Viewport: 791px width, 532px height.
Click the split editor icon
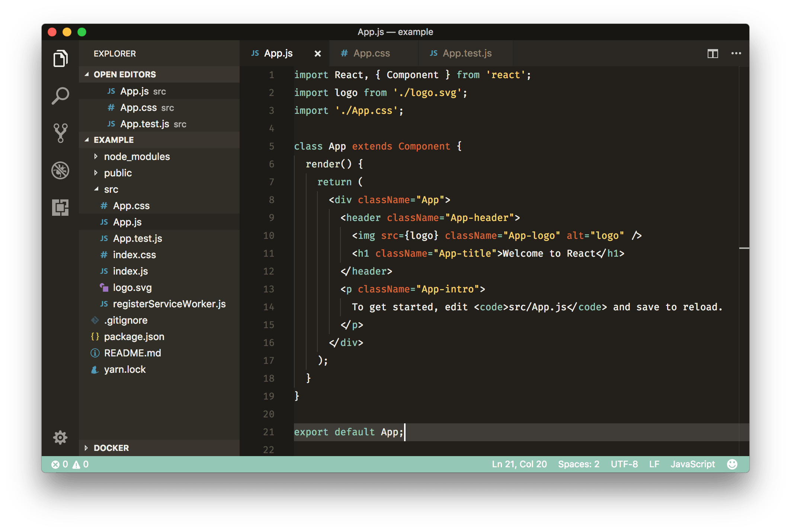[712, 54]
